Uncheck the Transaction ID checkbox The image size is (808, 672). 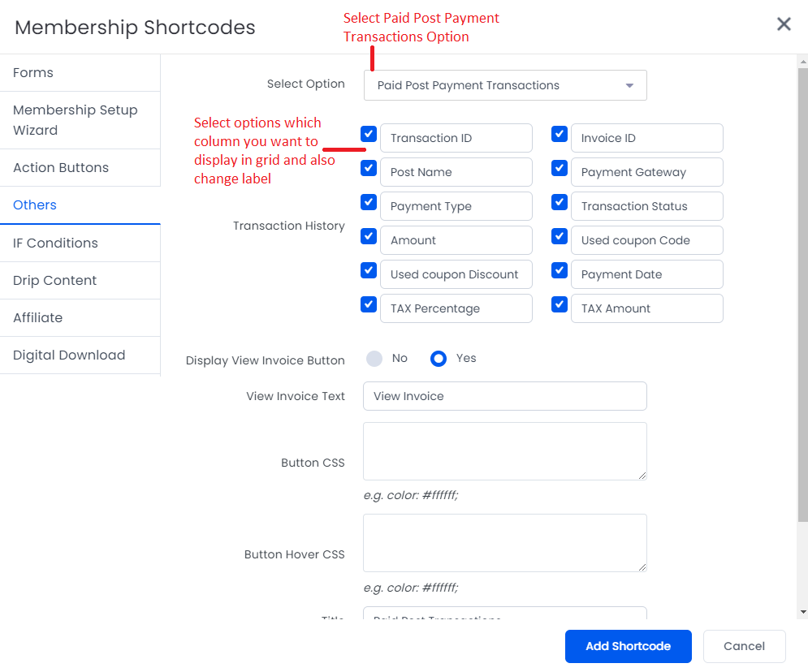(369, 134)
